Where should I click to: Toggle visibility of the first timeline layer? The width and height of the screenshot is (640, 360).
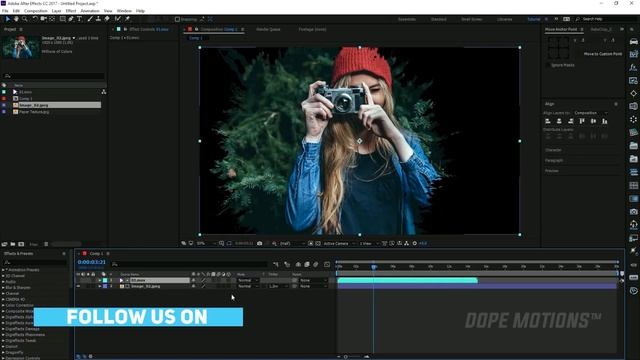[x=78, y=280]
